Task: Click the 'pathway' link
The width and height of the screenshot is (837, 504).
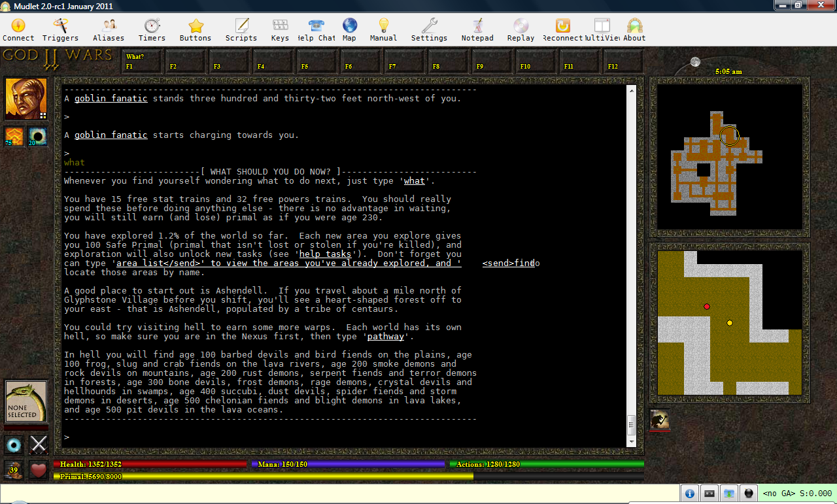Action: coord(386,337)
